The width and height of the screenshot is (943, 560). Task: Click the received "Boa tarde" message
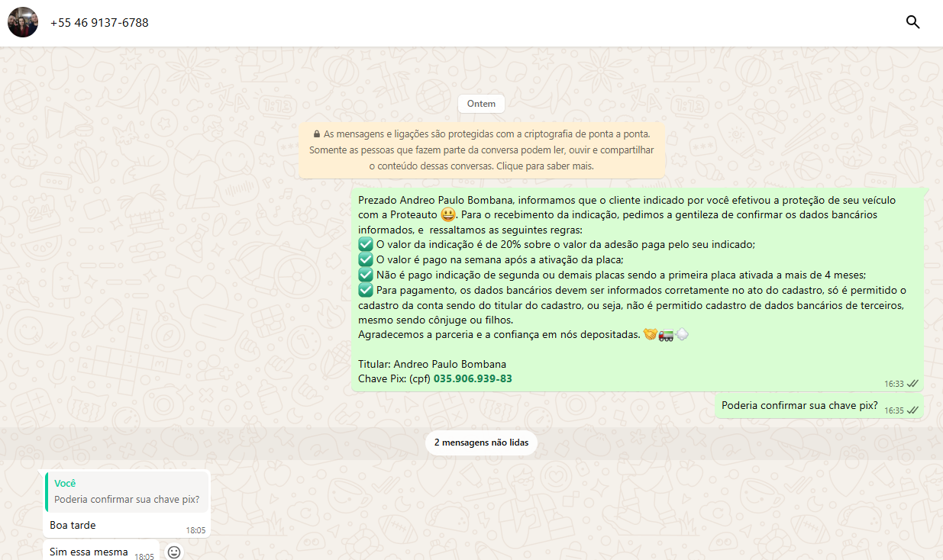[x=73, y=525]
